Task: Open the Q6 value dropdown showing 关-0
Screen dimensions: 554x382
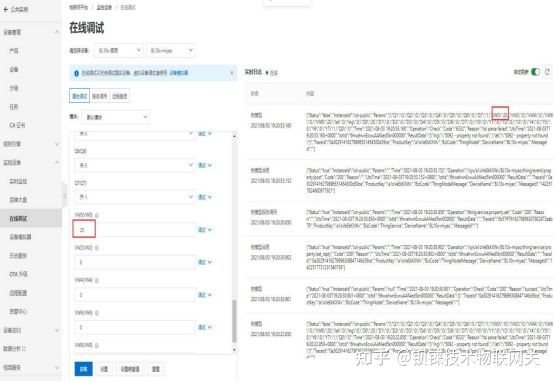Action: (135, 165)
